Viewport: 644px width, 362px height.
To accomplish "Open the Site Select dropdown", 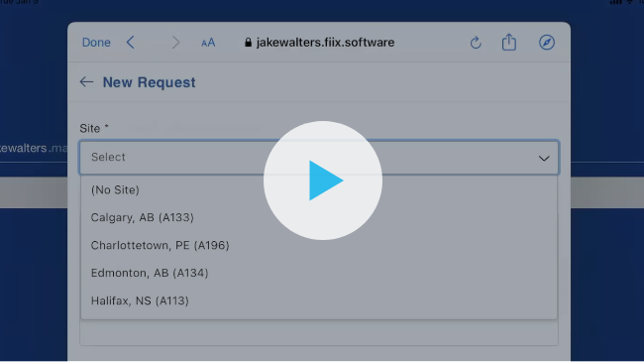I will click(x=319, y=158).
